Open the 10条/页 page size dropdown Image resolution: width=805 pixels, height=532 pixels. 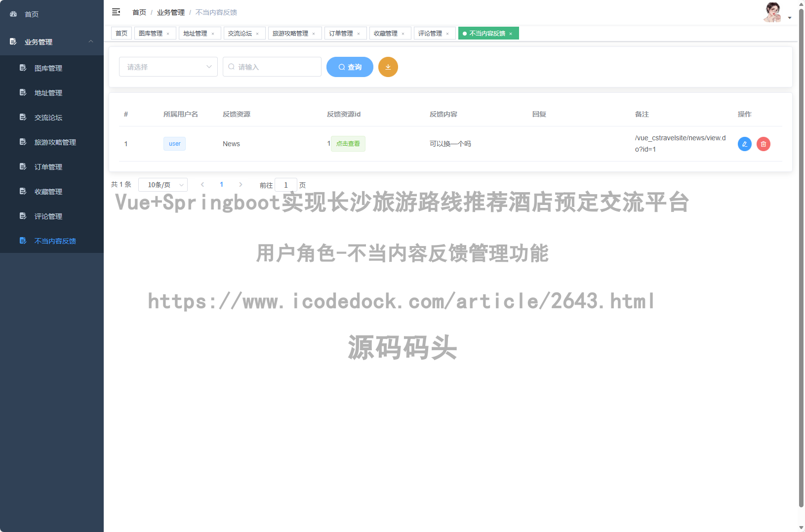coord(163,184)
